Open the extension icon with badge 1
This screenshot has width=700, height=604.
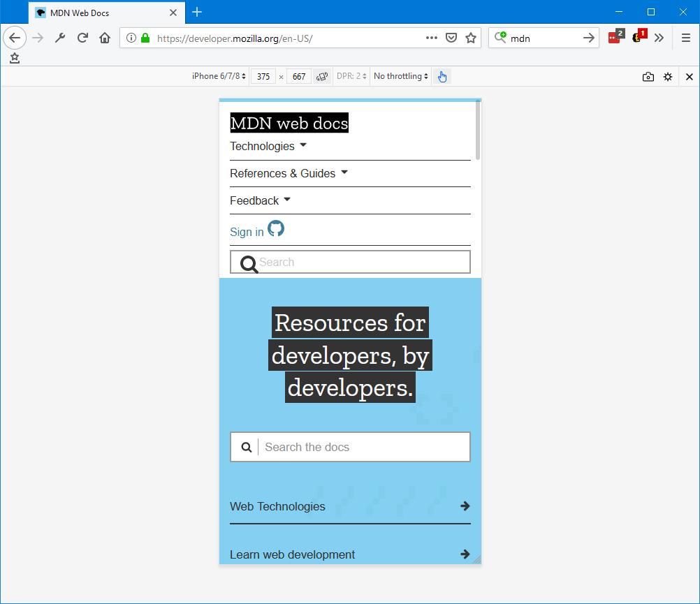640,36
